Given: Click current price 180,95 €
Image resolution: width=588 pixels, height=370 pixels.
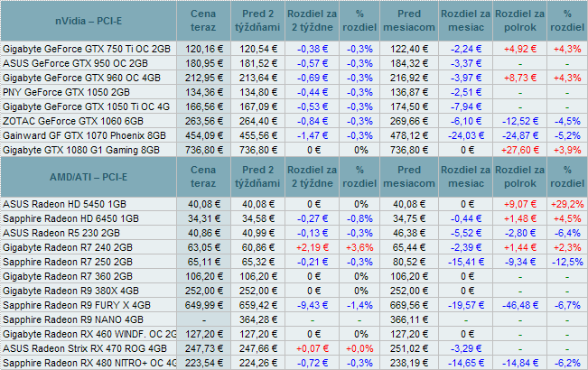Looking at the screenshot, I should tap(203, 63).
